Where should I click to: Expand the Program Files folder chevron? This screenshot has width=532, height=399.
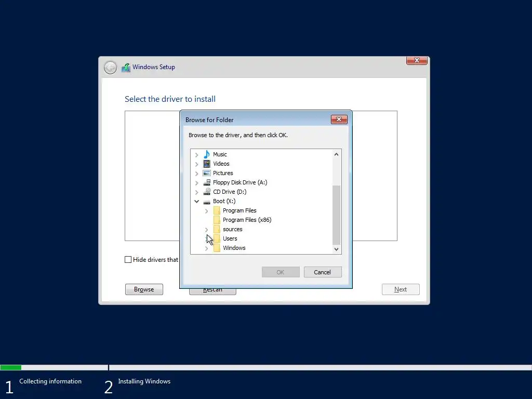(206, 211)
